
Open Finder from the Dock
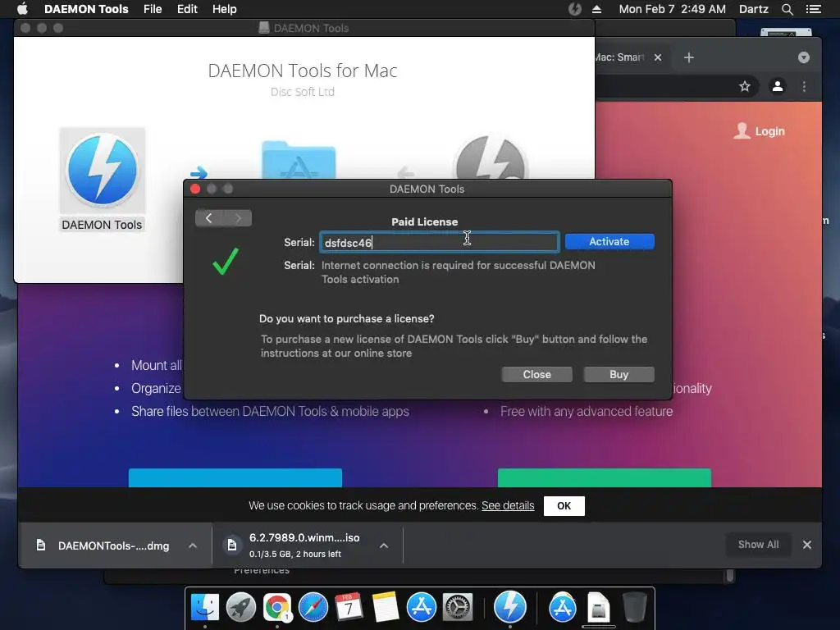(205, 608)
